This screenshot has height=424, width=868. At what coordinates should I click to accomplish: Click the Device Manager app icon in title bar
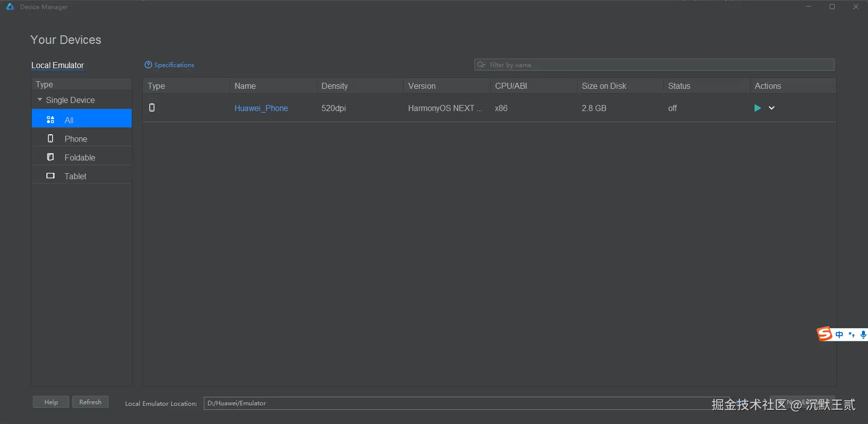pos(10,7)
